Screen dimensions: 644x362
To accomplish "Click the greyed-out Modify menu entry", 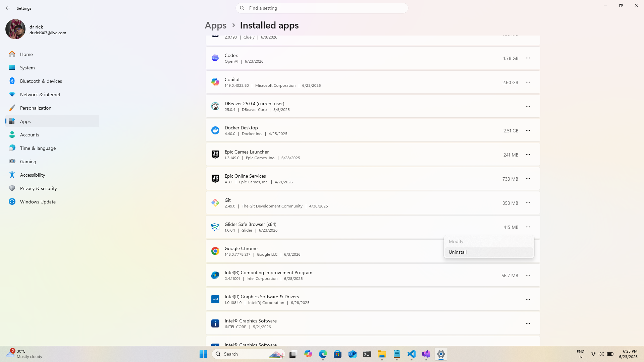I will coord(489,241).
